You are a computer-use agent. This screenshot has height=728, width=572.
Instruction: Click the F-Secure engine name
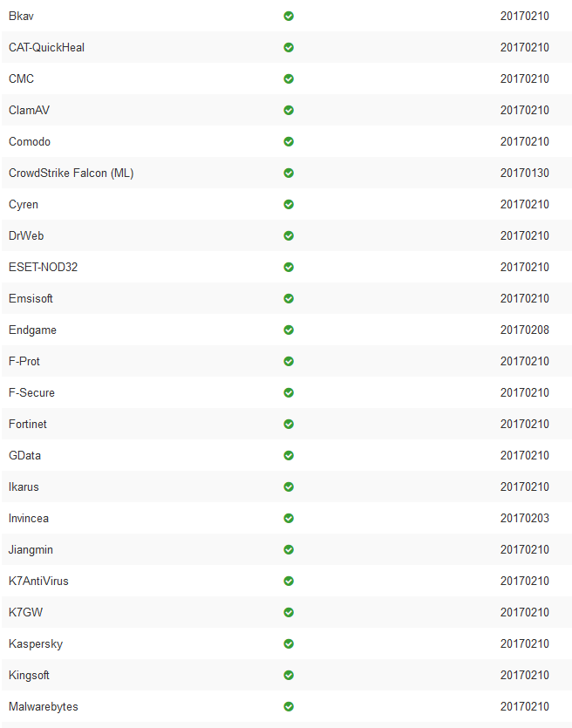pyautogui.click(x=31, y=393)
